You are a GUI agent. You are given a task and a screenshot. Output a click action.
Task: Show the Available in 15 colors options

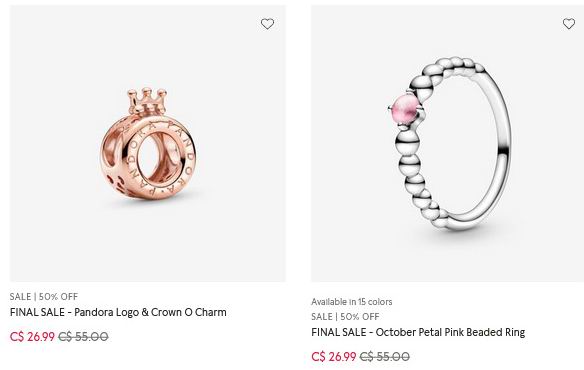tap(352, 301)
